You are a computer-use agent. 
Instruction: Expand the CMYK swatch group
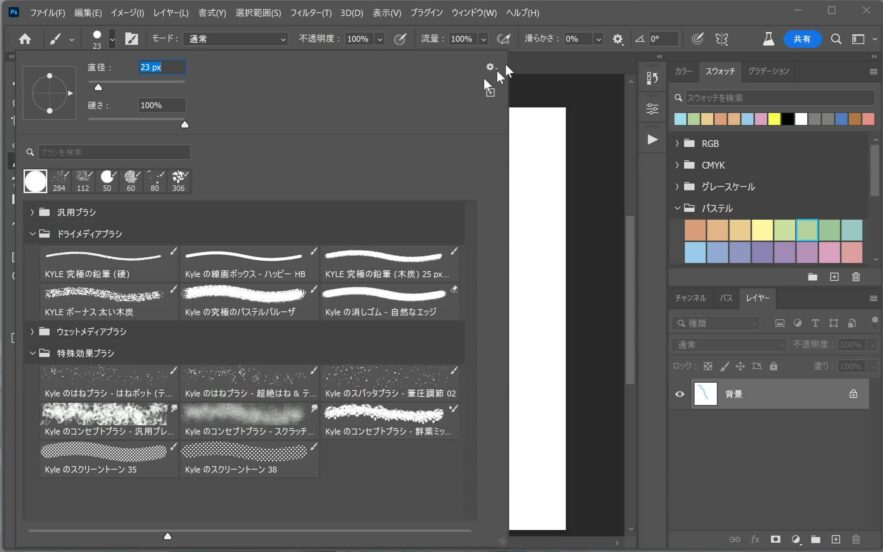677,165
